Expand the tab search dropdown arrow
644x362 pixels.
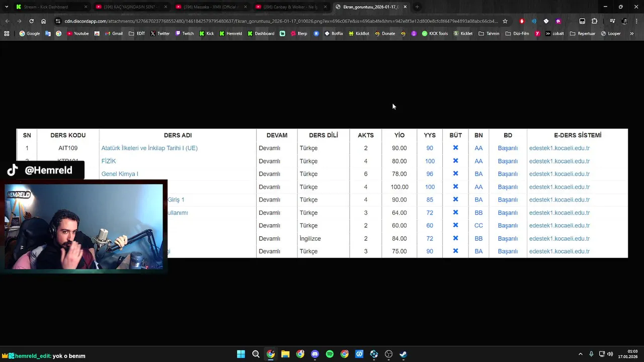(x=7, y=7)
